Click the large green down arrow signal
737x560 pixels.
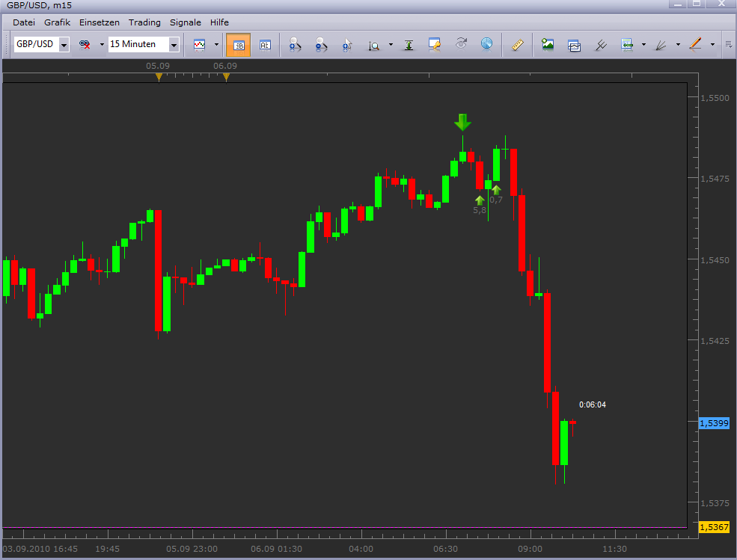(462, 122)
